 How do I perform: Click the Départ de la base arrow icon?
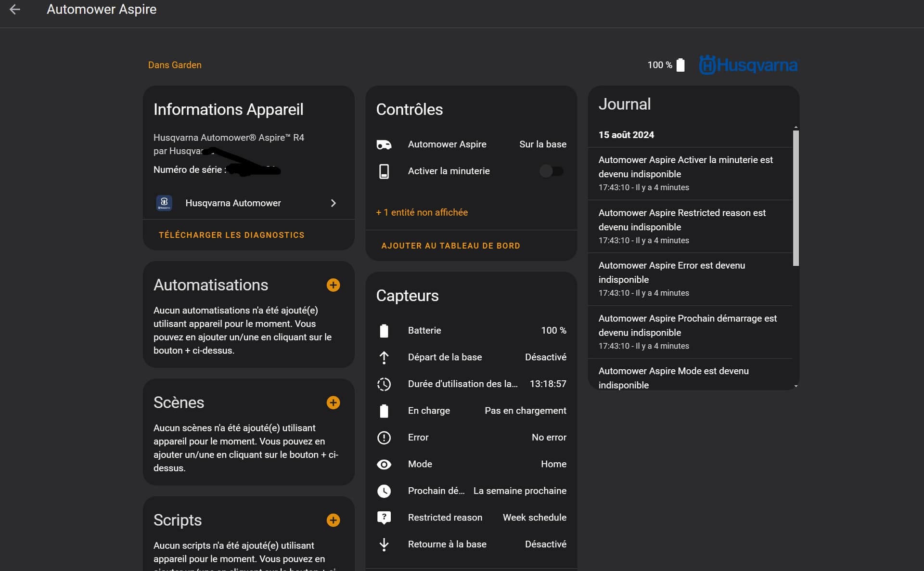(x=384, y=358)
